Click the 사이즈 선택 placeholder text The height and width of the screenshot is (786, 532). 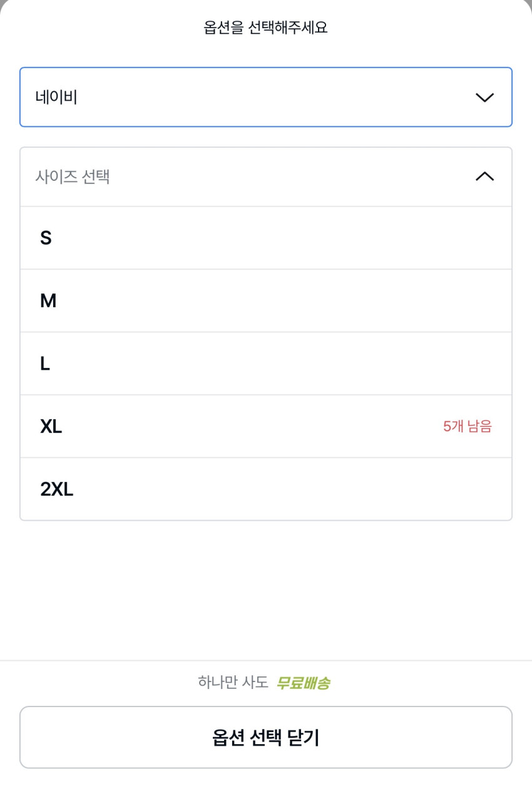coord(73,176)
